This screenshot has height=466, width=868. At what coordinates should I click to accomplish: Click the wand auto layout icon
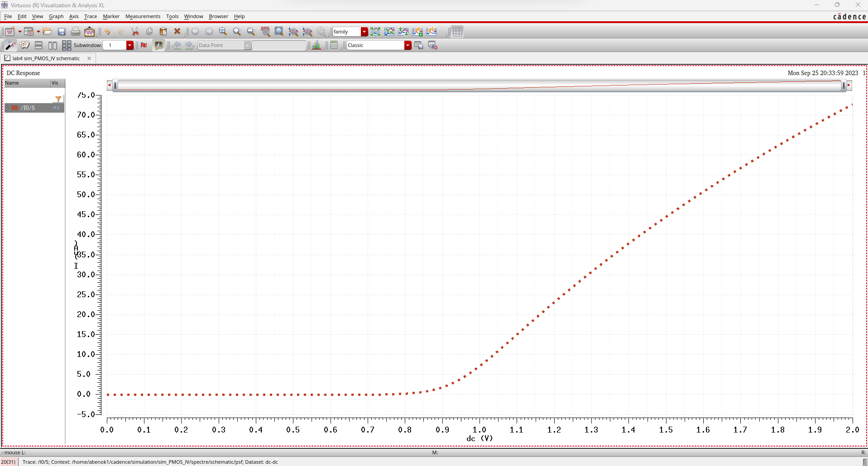10,45
